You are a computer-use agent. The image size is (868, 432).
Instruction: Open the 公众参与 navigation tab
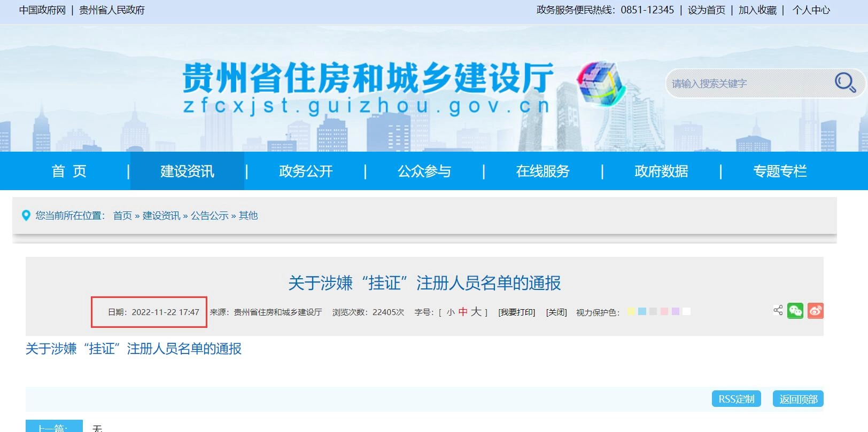click(424, 171)
